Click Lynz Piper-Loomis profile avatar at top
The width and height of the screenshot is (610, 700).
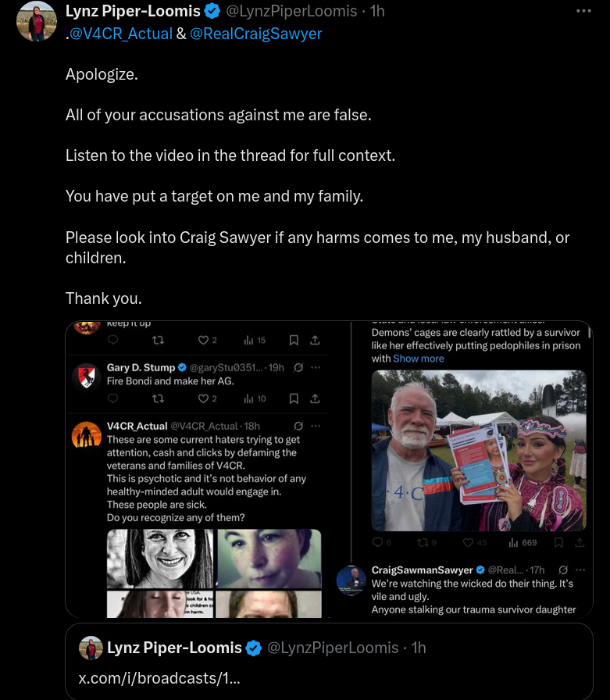coord(37,21)
